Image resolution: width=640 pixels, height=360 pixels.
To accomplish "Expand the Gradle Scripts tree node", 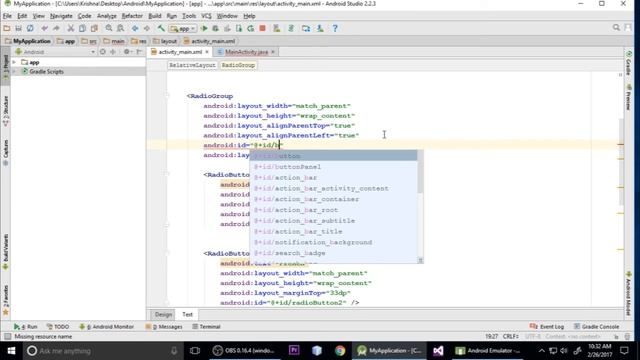I will [x=15, y=71].
